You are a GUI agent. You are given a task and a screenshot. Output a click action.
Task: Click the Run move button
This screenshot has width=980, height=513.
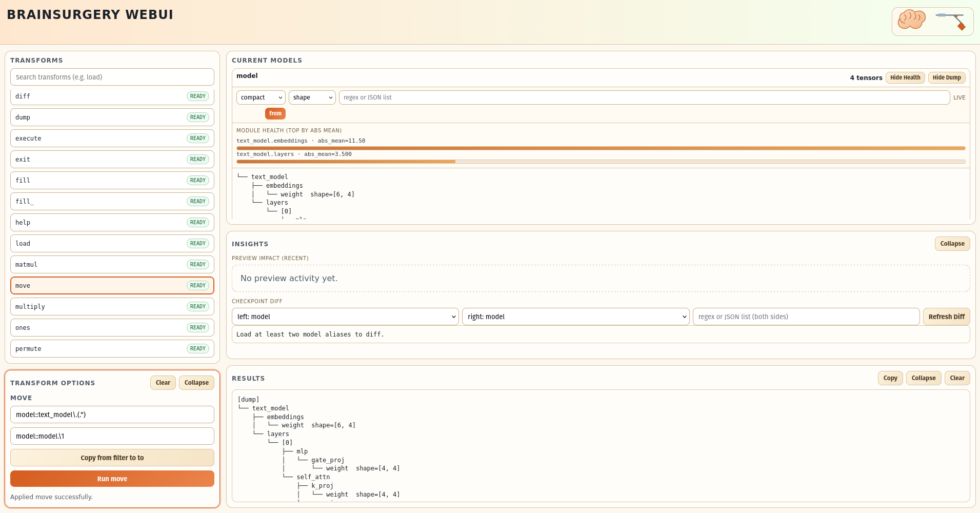pyautogui.click(x=112, y=479)
